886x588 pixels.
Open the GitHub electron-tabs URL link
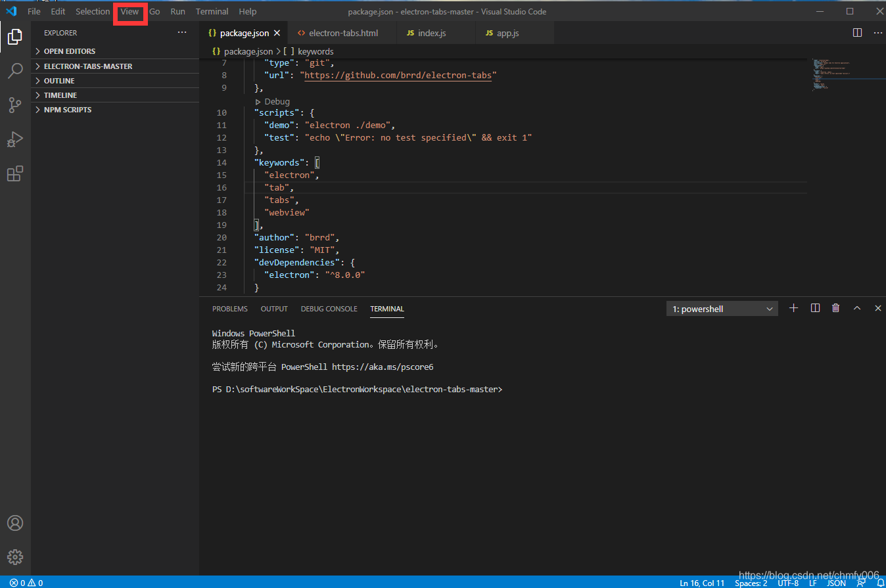[x=398, y=75]
